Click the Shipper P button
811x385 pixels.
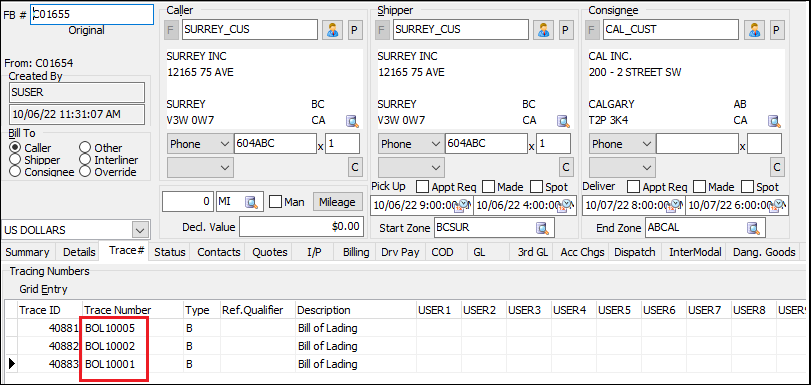(565, 30)
